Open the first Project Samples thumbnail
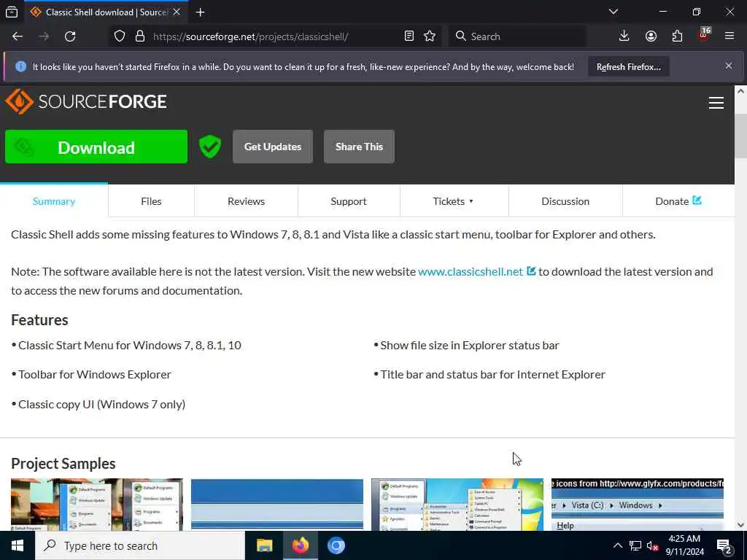This screenshot has height=560, width=747. [x=97, y=505]
